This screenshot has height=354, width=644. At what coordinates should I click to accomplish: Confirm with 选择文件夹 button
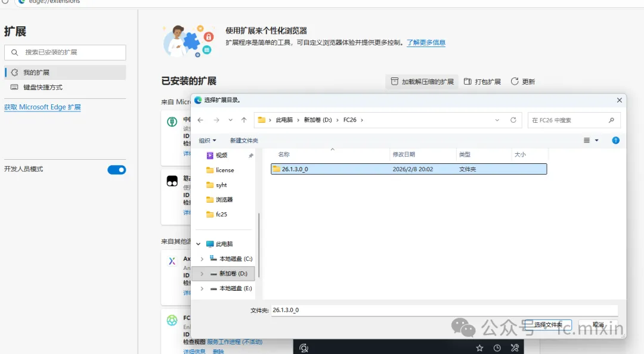548,325
